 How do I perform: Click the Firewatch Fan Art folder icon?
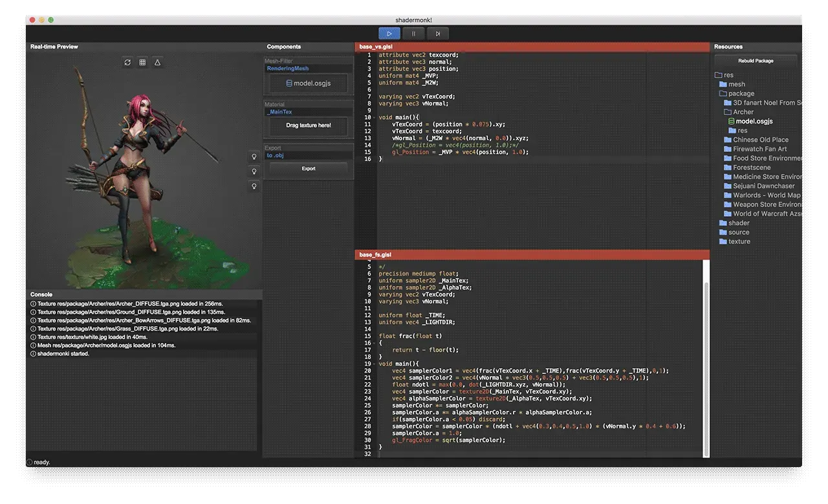[728, 149]
